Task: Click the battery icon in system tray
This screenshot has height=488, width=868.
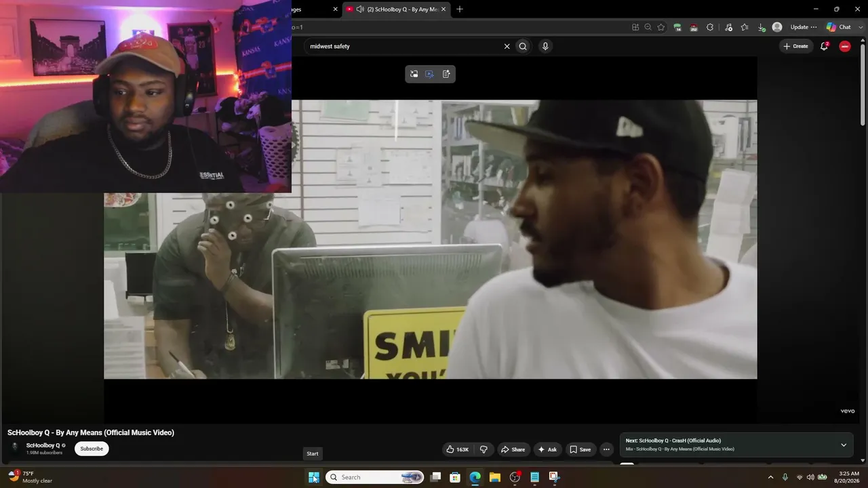Action: [x=822, y=477]
